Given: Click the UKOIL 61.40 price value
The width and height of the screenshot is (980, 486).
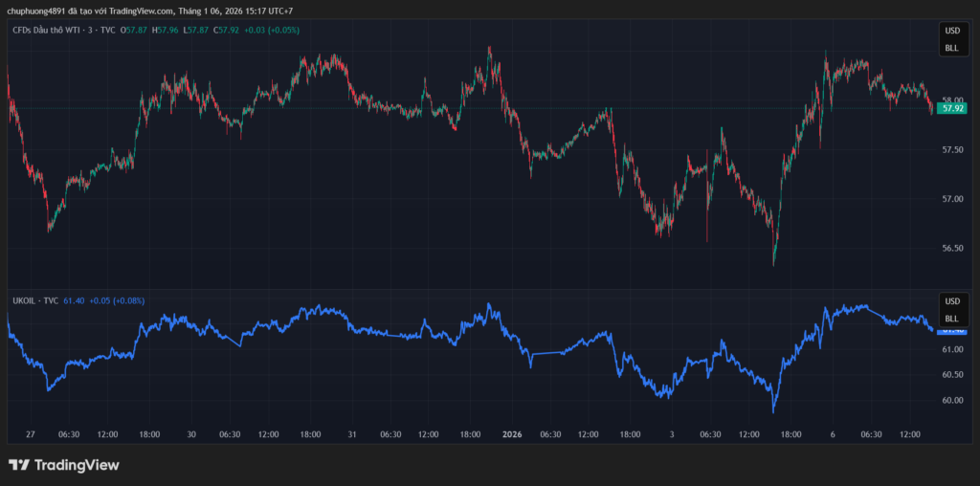Looking at the screenshot, I should [x=74, y=300].
